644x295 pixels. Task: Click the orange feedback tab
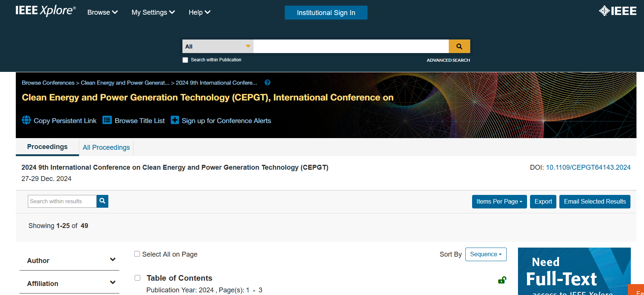point(636,290)
